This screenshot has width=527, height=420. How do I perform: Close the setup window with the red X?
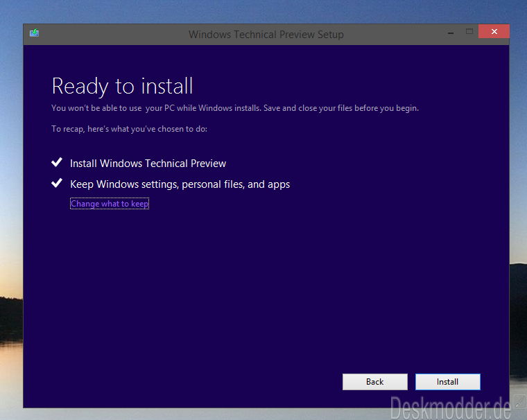tap(494, 32)
